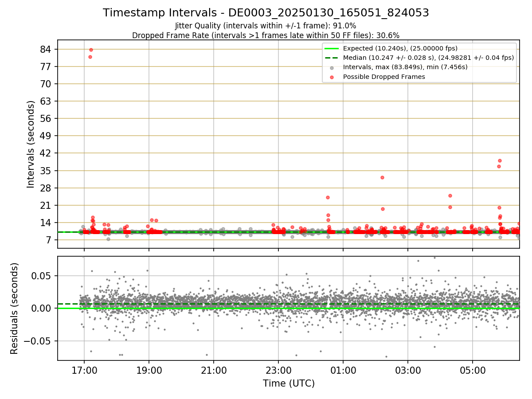Select legend entry 'Possible Dropped Frames'
This screenshot has width=532, height=399.
[384, 77]
